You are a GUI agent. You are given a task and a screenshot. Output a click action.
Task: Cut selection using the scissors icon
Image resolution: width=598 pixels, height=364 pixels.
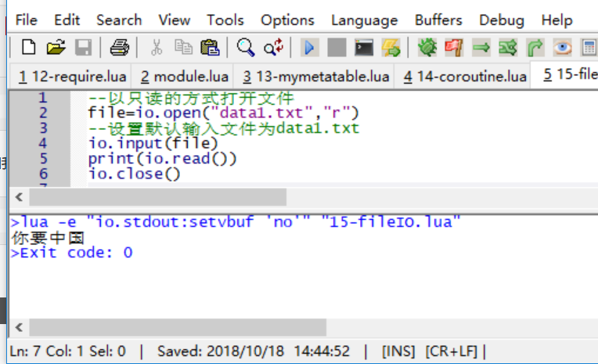point(157,48)
